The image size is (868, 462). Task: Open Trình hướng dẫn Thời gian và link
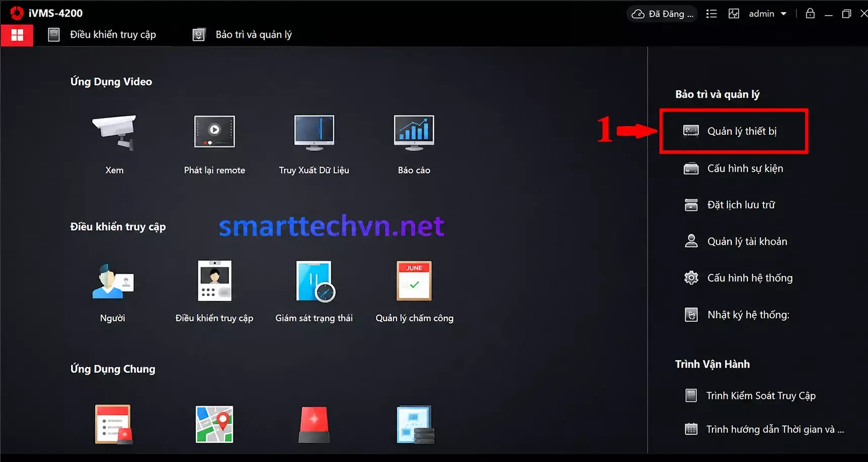click(775, 429)
